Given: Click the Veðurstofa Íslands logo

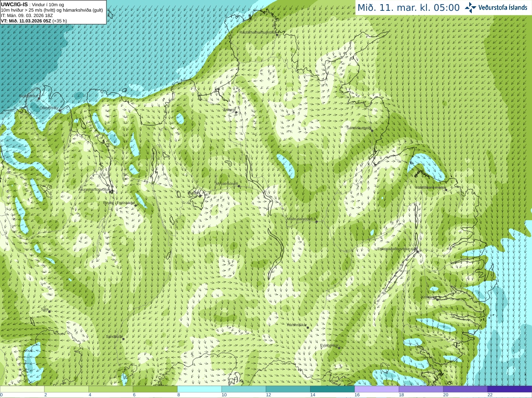Looking at the screenshot, I should click(496, 7).
